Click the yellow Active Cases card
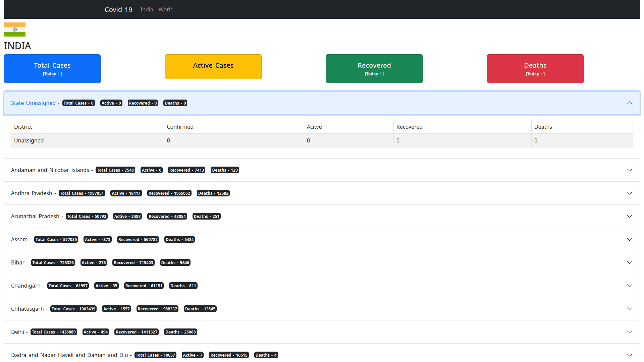This screenshot has height=362, width=644. click(213, 66)
